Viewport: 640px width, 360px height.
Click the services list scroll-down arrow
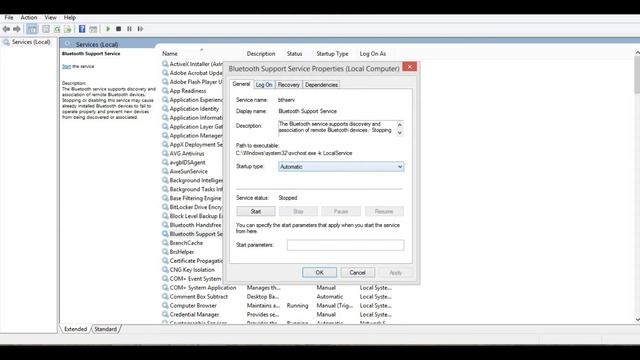637,320
